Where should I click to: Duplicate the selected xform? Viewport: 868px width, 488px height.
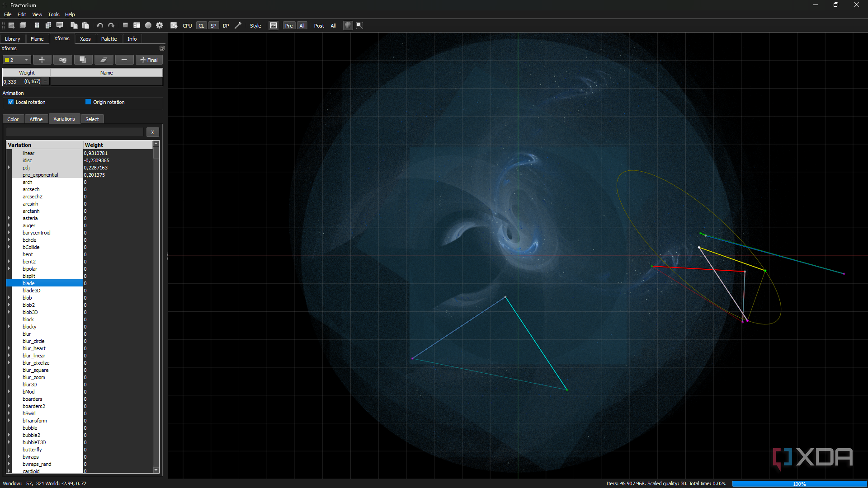point(83,60)
